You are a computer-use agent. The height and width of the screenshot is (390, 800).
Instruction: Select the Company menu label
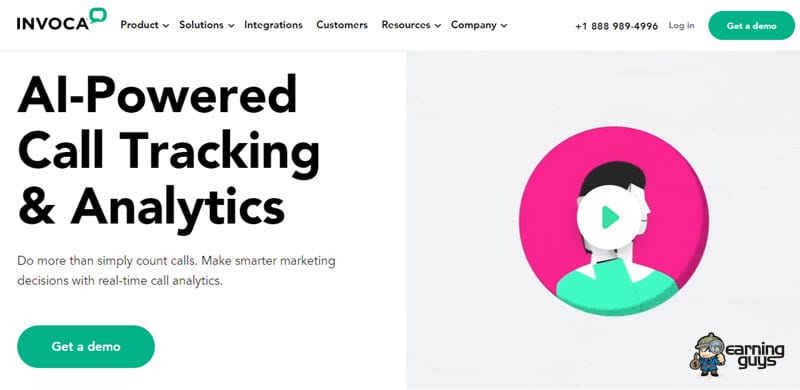point(473,25)
